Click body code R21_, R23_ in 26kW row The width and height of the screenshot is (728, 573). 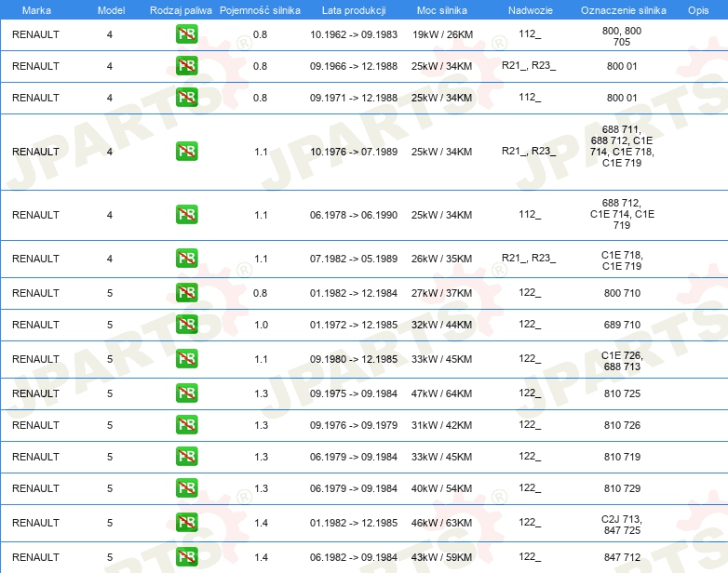click(529, 258)
